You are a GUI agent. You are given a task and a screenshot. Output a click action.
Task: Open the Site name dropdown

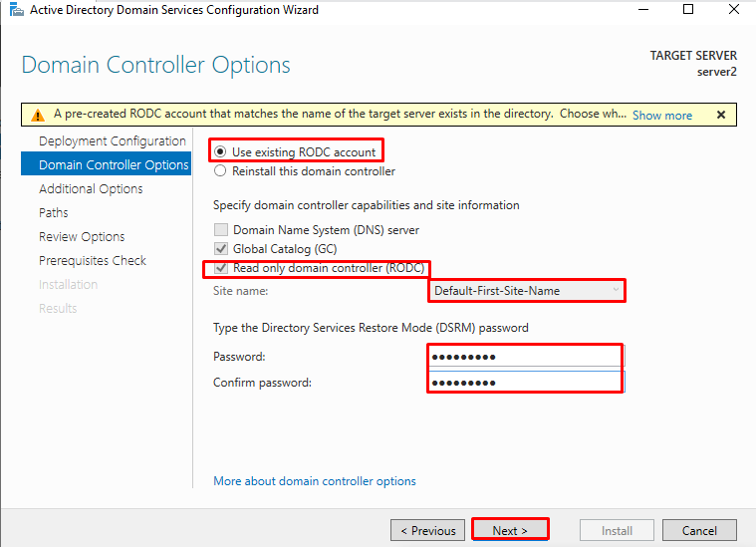527,291
